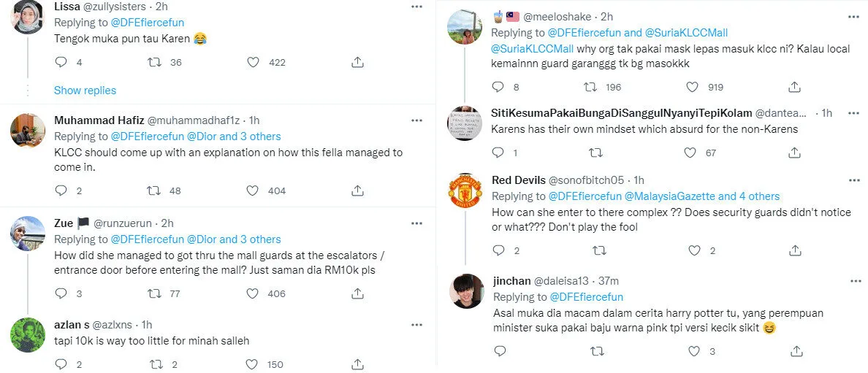Open Red Devils' Manchester United avatar
This screenshot has height=373, width=868.
[x=465, y=192]
